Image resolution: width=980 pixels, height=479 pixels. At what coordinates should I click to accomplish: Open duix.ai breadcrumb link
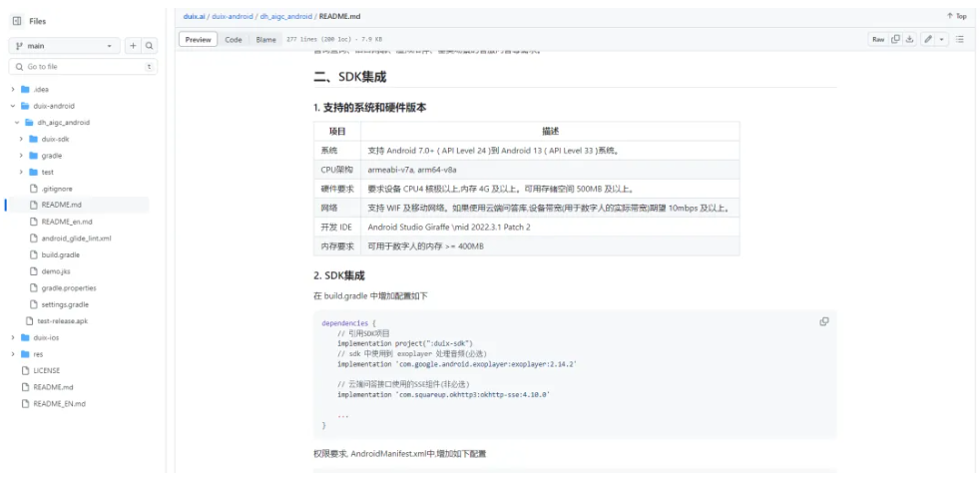(194, 16)
